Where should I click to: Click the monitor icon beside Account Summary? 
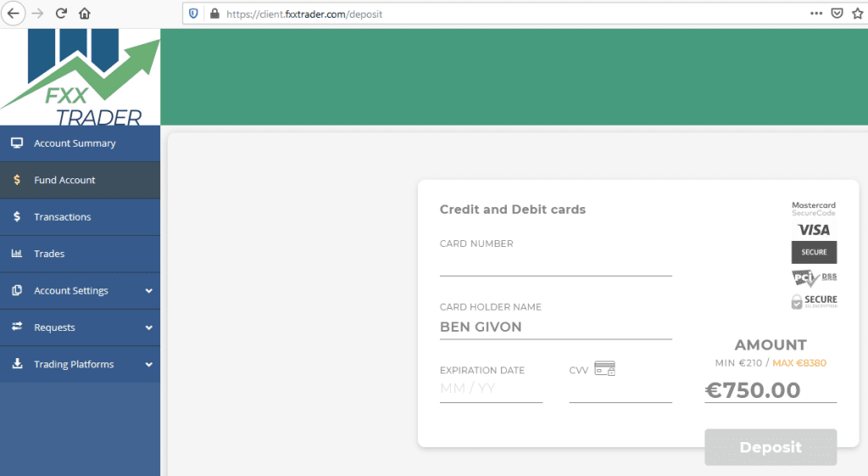(x=17, y=143)
